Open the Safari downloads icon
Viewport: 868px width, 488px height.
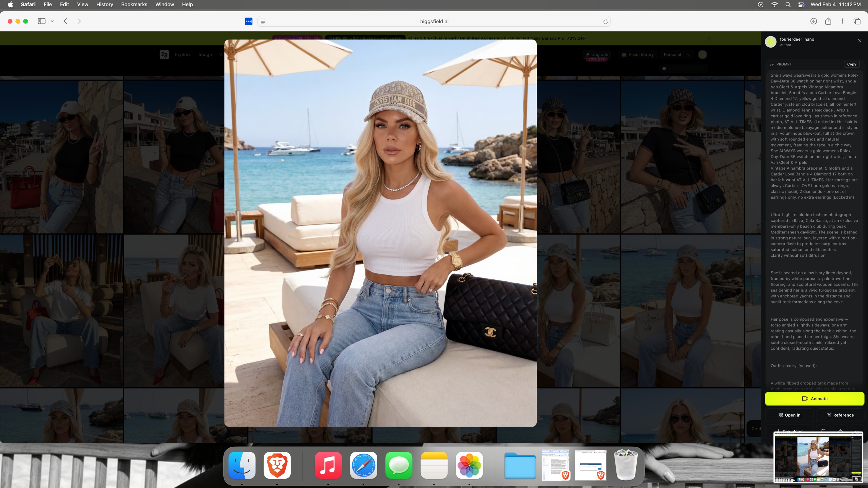[813, 21]
